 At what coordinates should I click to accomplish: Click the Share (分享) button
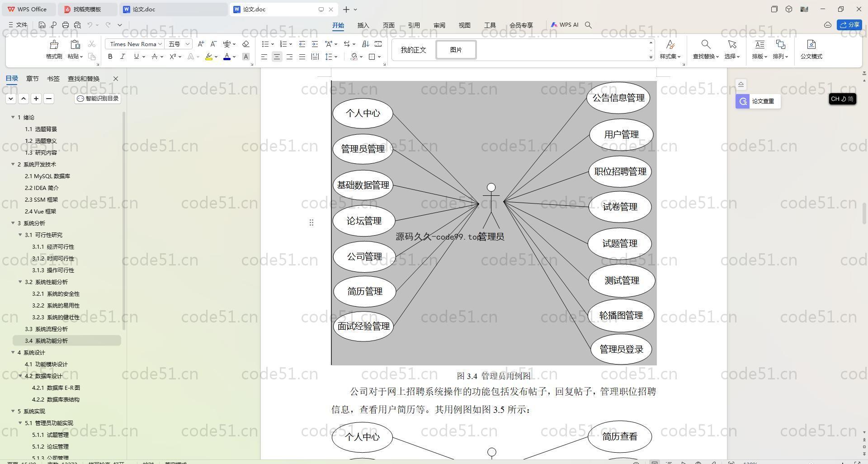pyautogui.click(x=849, y=25)
